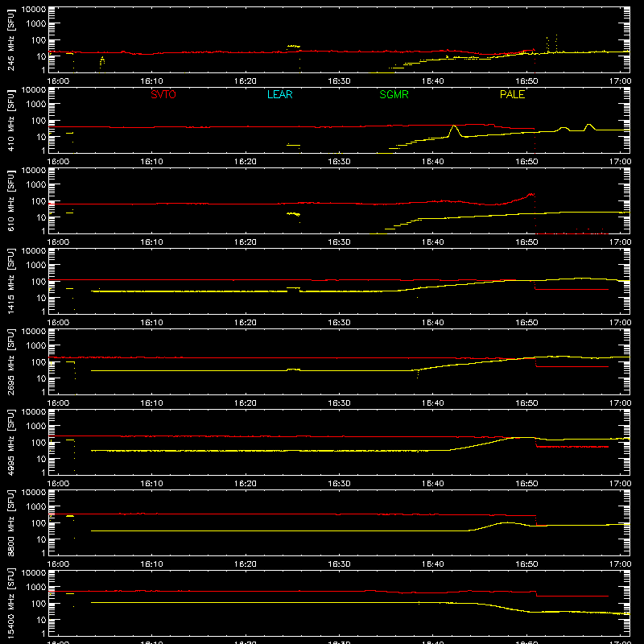Select the "15400 MHz [SFU]" axis title
The image size is (644, 644).
[x=11, y=602]
